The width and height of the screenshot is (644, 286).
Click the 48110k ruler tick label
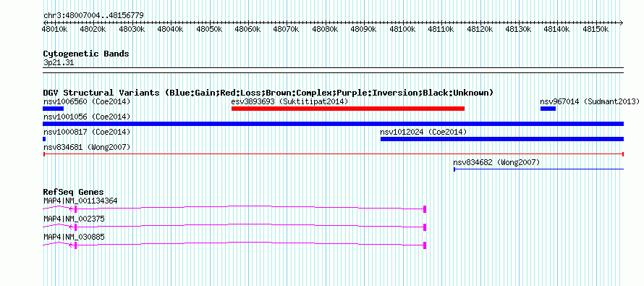pos(441,29)
